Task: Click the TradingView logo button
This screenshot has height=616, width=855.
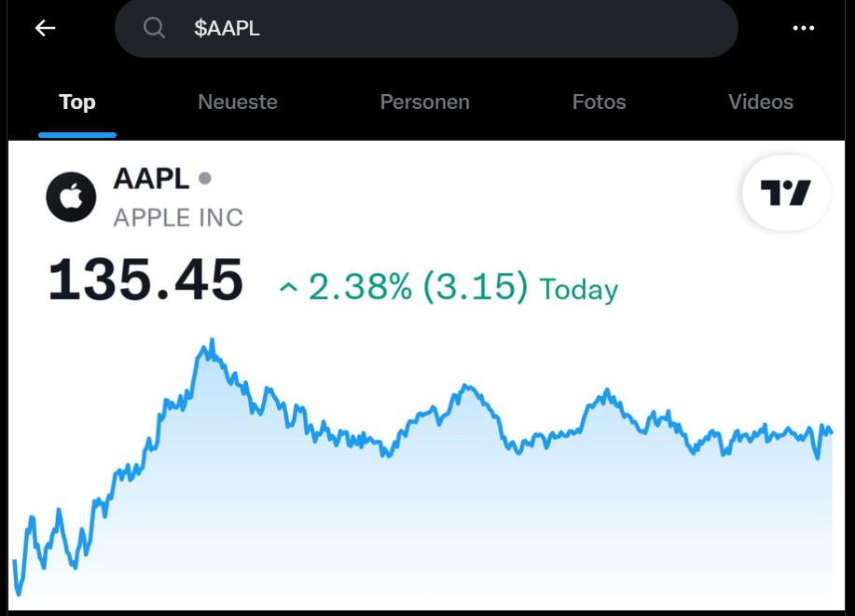Action: (x=786, y=192)
